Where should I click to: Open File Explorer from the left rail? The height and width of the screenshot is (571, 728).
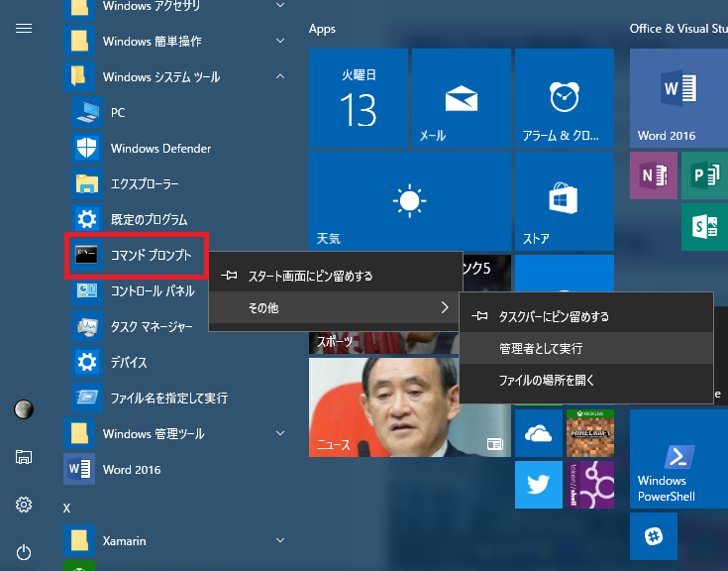24,457
